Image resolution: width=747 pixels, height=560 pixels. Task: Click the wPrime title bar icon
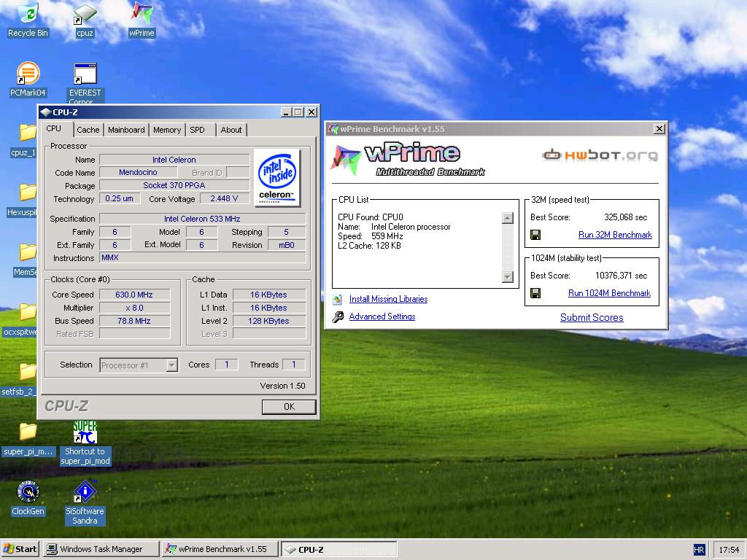pyautogui.click(x=333, y=128)
